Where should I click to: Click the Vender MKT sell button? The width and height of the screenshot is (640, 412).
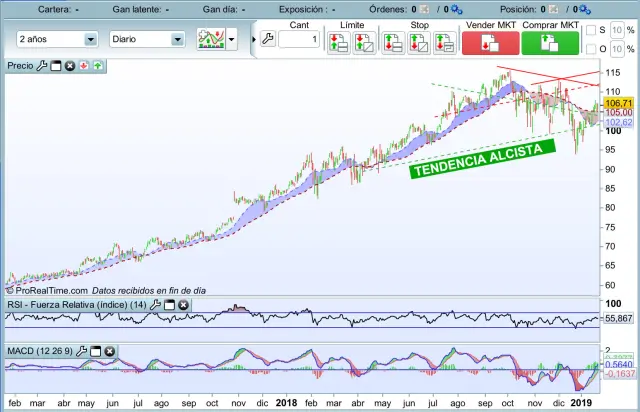pos(489,42)
